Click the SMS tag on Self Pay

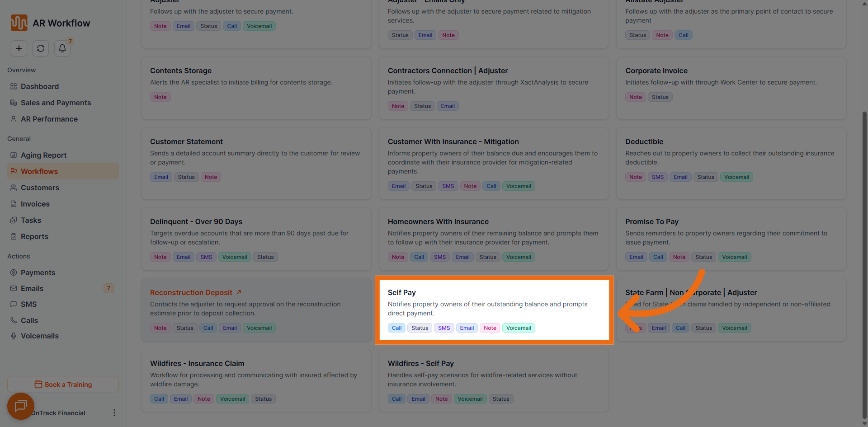click(x=444, y=328)
